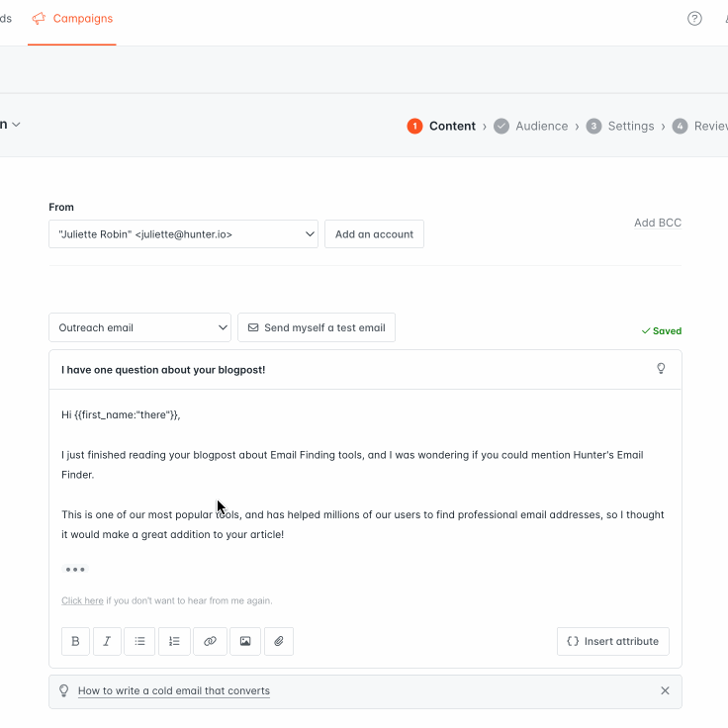The width and height of the screenshot is (728, 728).
Task: Open cold email that converts guide
Action: coord(174,690)
